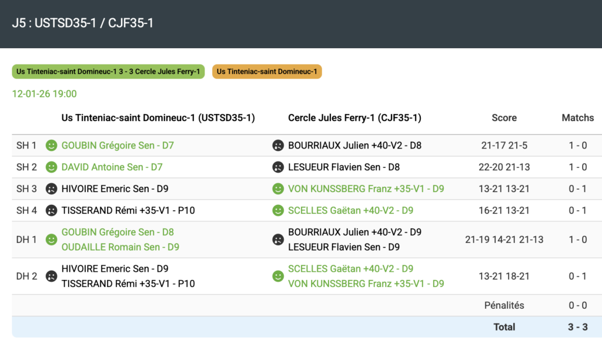
Task: Click the match date 12-01-26 19:00
Action: point(44,94)
